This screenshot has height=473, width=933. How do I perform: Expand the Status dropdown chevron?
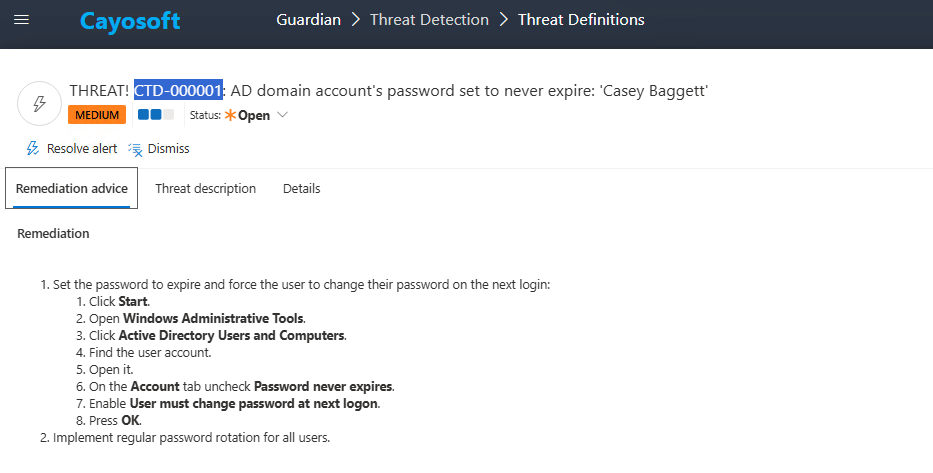pyautogui.click(x=282, y=115)
